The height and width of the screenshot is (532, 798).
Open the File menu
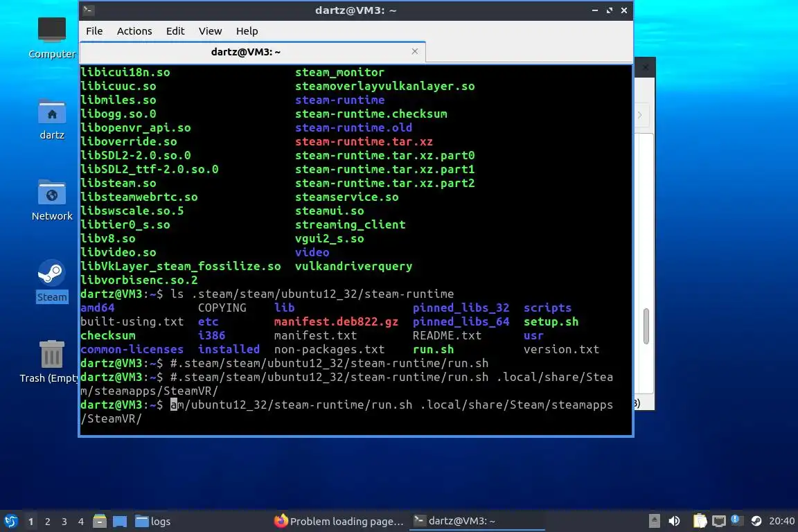pos(94,31)
